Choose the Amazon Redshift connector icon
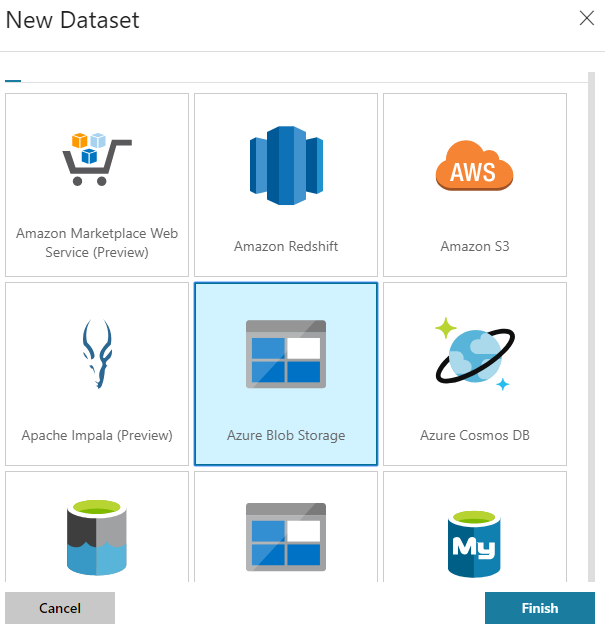The width and height of the screenshot is (605, 638). click(x=286, y=165)
